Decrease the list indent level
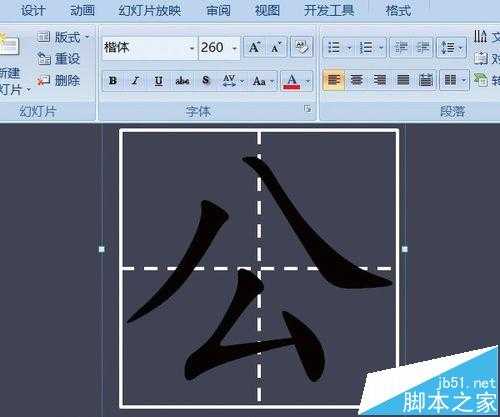 pos(401,48)
